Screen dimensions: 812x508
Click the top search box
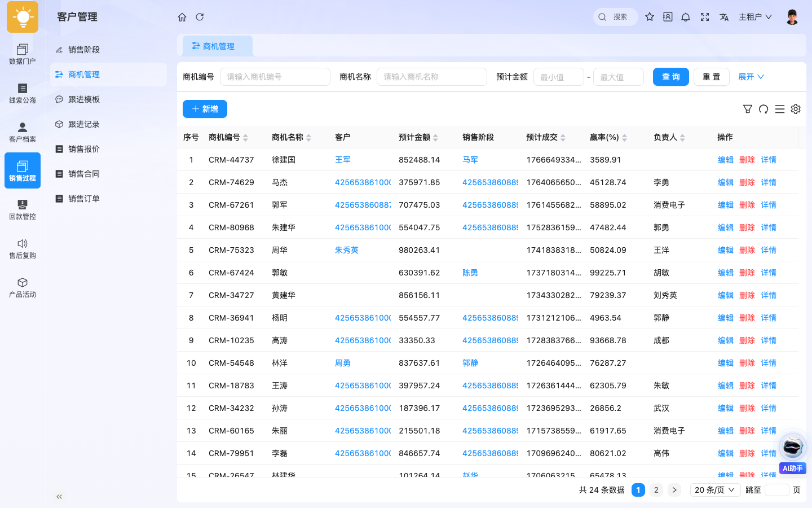coord(616,17)
